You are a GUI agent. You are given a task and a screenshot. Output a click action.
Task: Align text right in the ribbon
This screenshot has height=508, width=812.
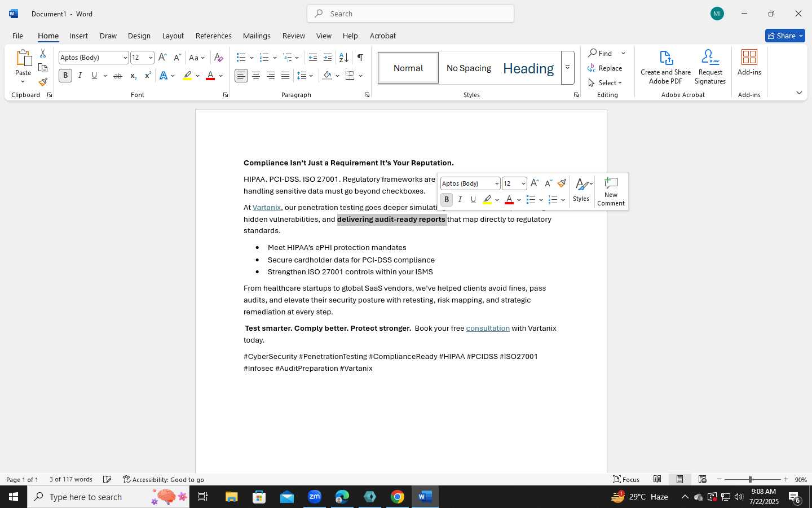pos(271,76)
